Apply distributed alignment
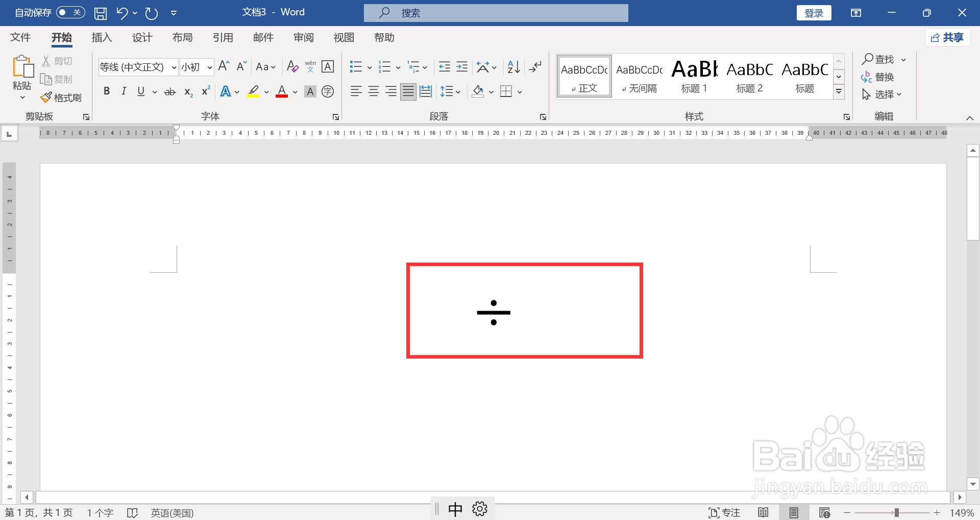The width and height of the screenshot is (980, 520). 426,91
